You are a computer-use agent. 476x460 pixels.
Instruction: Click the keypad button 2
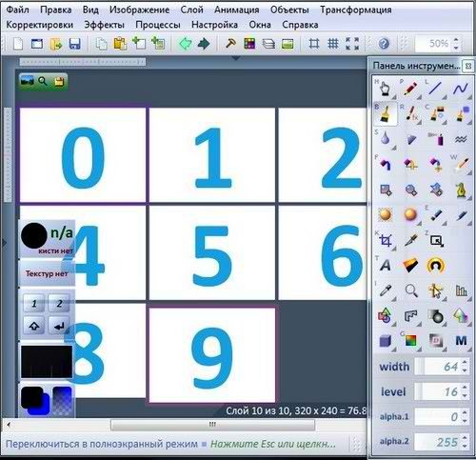(x=59, y=304)
